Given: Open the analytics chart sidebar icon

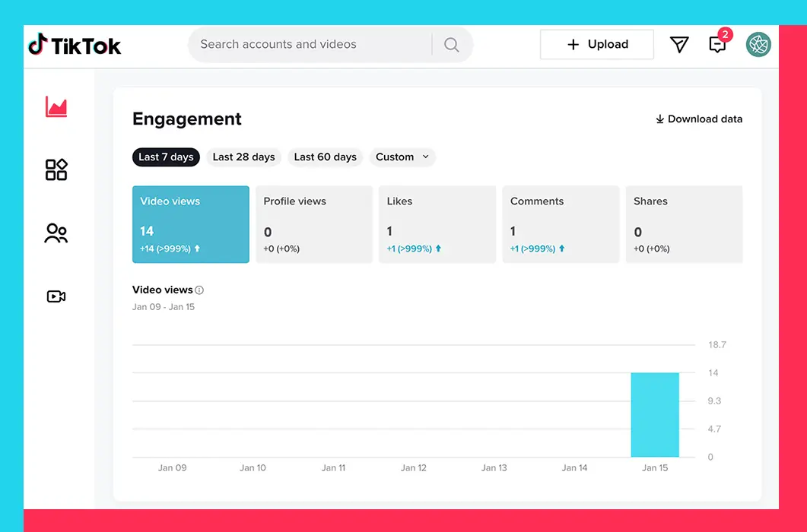Looking at the screenshot, I should (x=56, y=107).
